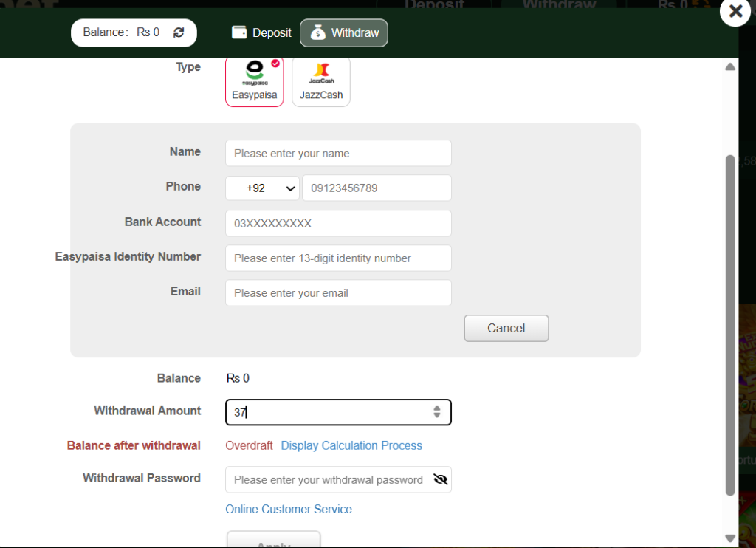
Task: Click the vertical scrollbar thumb
Action: (x=730, y=325)
